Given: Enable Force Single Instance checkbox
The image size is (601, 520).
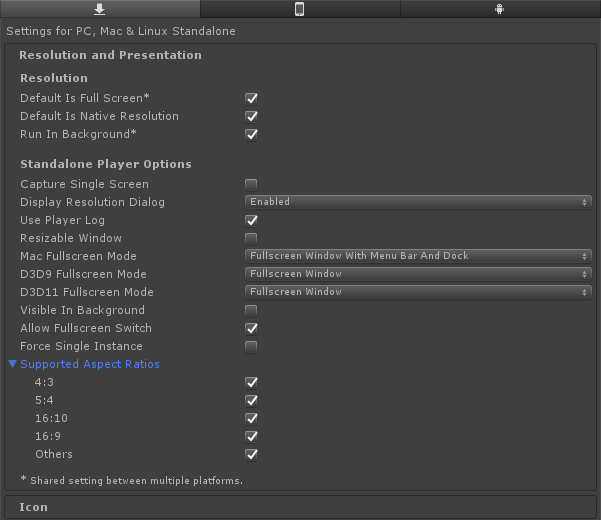Looking at the screenshot, I should click(x=251, y=347).
